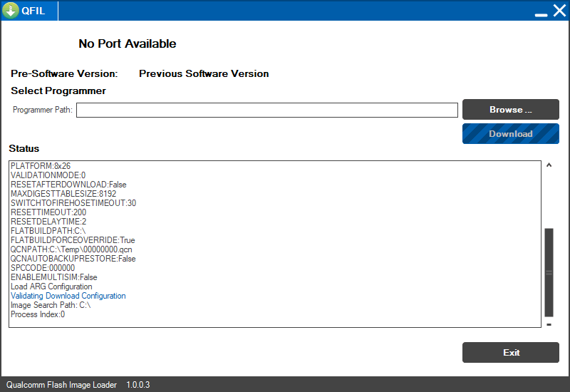The image size is (570, 392).
Task: Close the QFIL window with the X
Action: click(559, 11)
